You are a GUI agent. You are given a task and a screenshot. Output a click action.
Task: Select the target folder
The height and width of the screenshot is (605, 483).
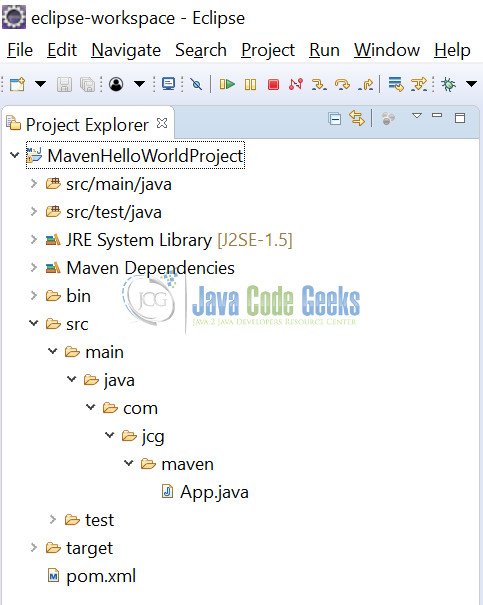(x=90, y=549)
